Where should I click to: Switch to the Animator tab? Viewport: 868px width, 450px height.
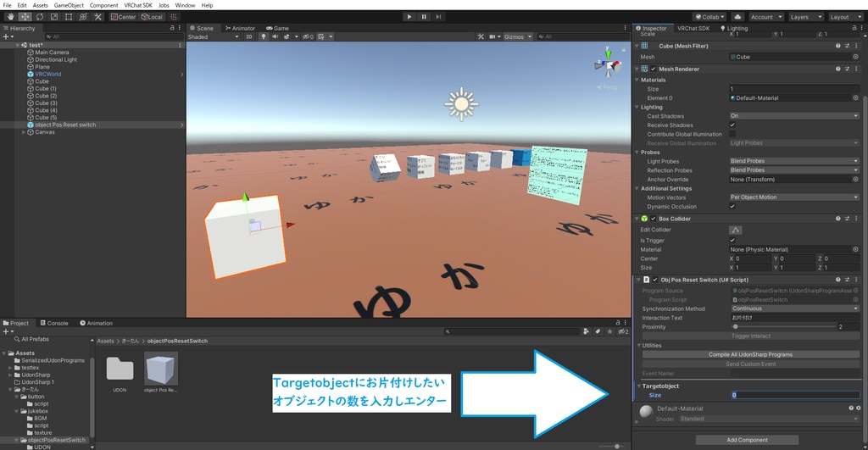(240, 28)
